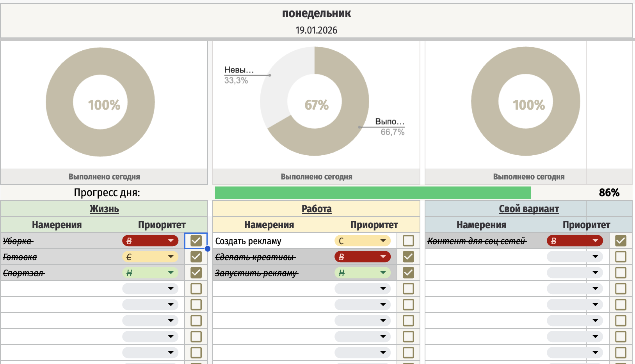Expand priority dropdown for Спортзал
The image size is (635, 364).
[171, 273]
